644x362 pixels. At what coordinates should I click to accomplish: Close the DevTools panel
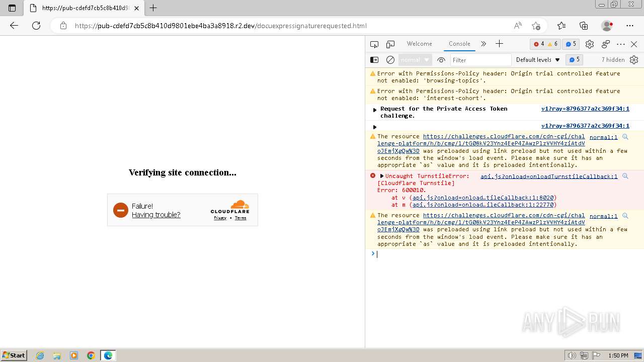pyautogui.click(x=634, y=44)
